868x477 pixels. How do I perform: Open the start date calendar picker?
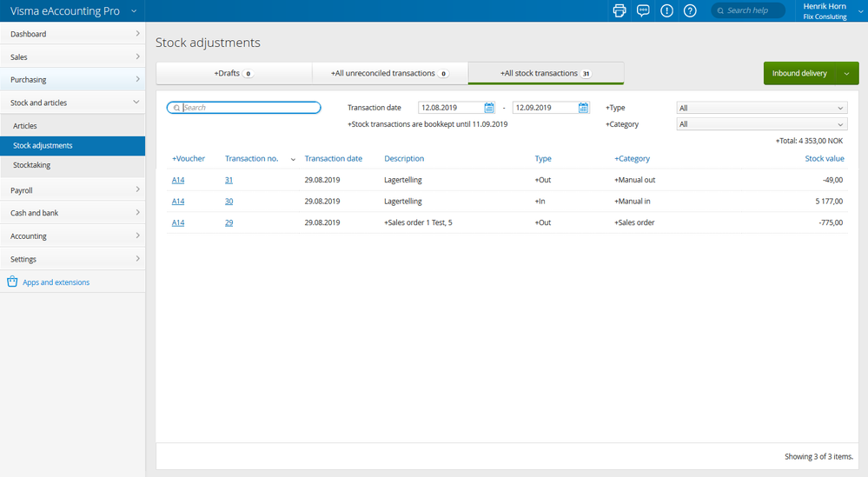489,108
